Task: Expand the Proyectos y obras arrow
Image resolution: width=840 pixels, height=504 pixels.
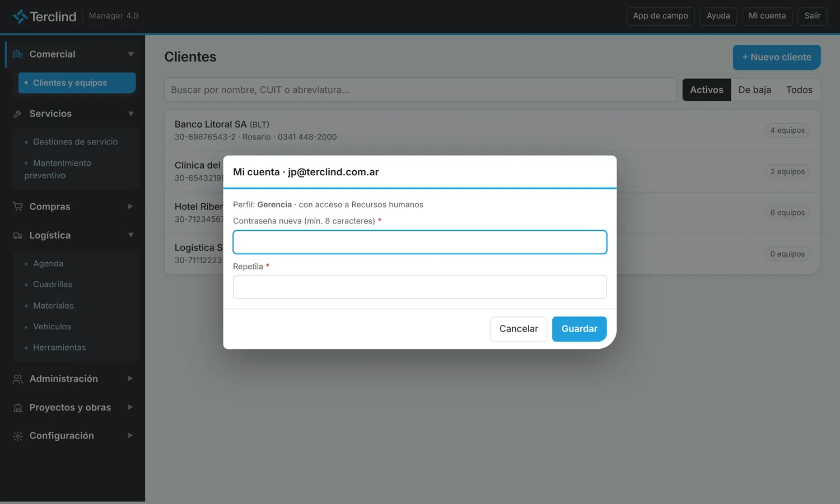Action: pos(130,407)
